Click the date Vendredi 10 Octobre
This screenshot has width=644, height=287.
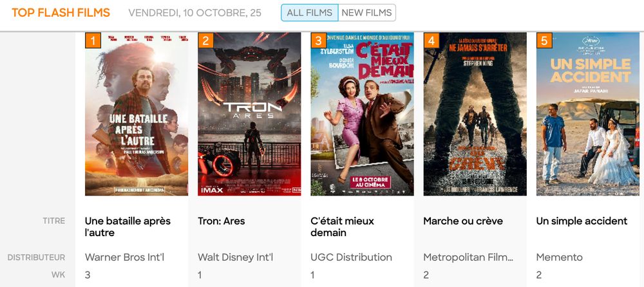tap(194, 13)
